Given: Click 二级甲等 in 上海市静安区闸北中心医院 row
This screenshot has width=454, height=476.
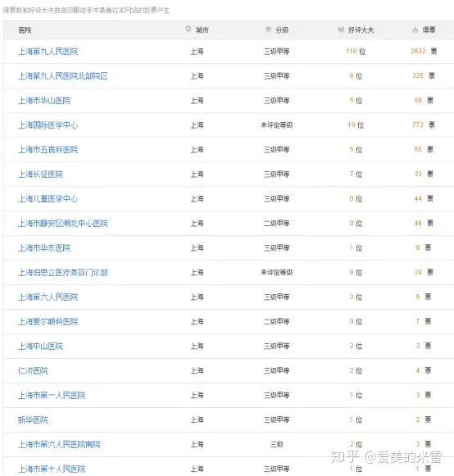Looking at the screenshot, I should click(277, 224).
